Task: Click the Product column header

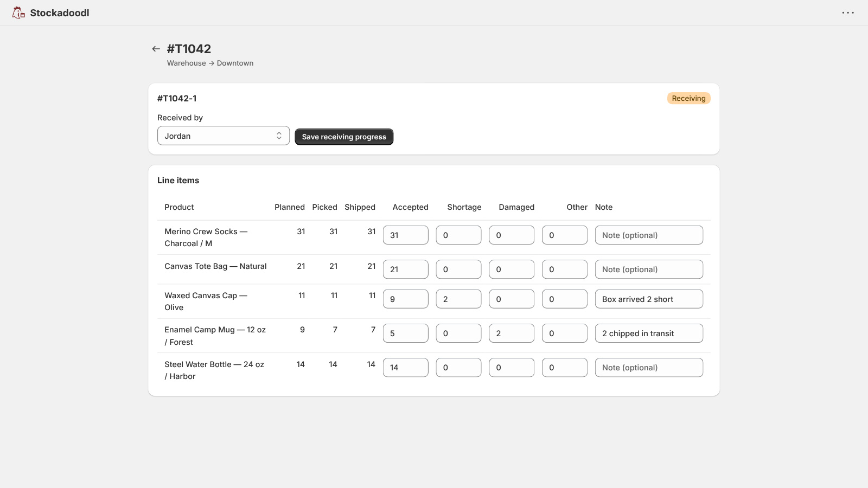Action: [179, 207]
